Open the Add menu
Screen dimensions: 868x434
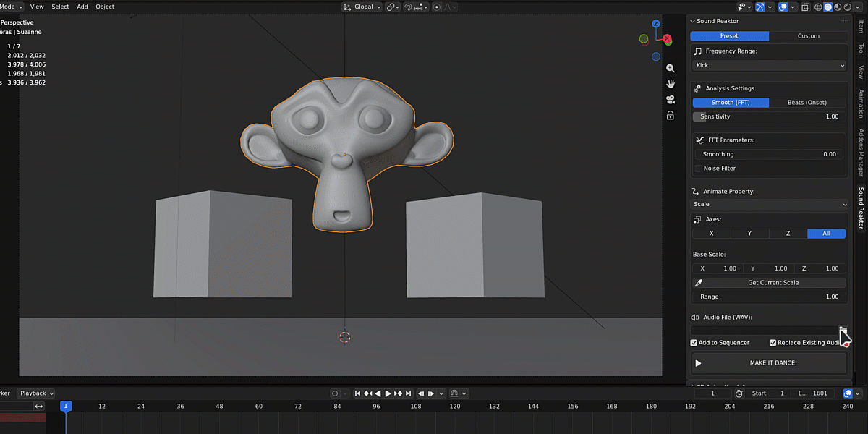[82, 7]
